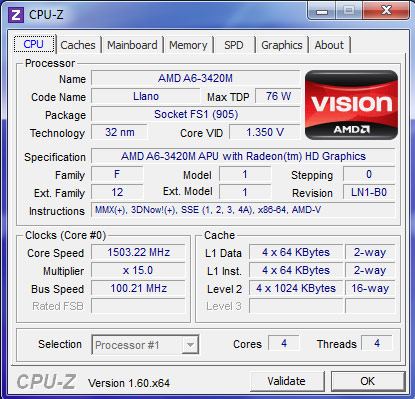The image size is (415, 399).
Task: Click the Ext. Family value 12
Action: coord(117,192)
